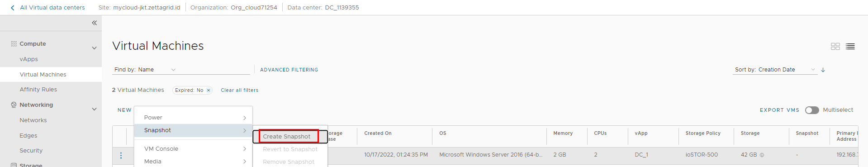Image resolution: width=868 pixels, height=167 pixels.
Task: Choose Create Snapshot from the submenu
Action: pos(287,136)
